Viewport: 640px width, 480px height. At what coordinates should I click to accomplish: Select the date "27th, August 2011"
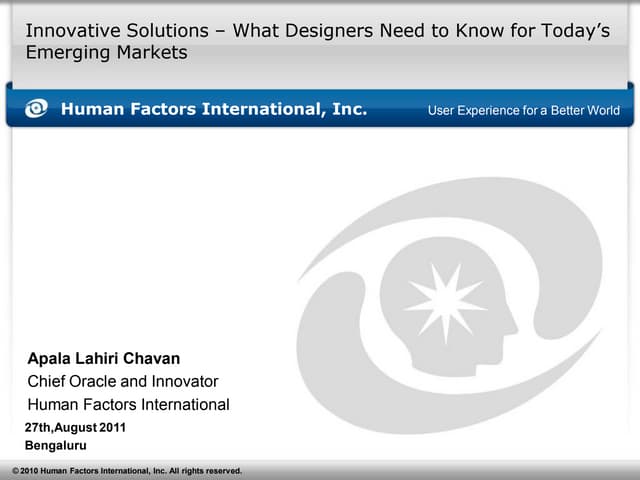76,428
